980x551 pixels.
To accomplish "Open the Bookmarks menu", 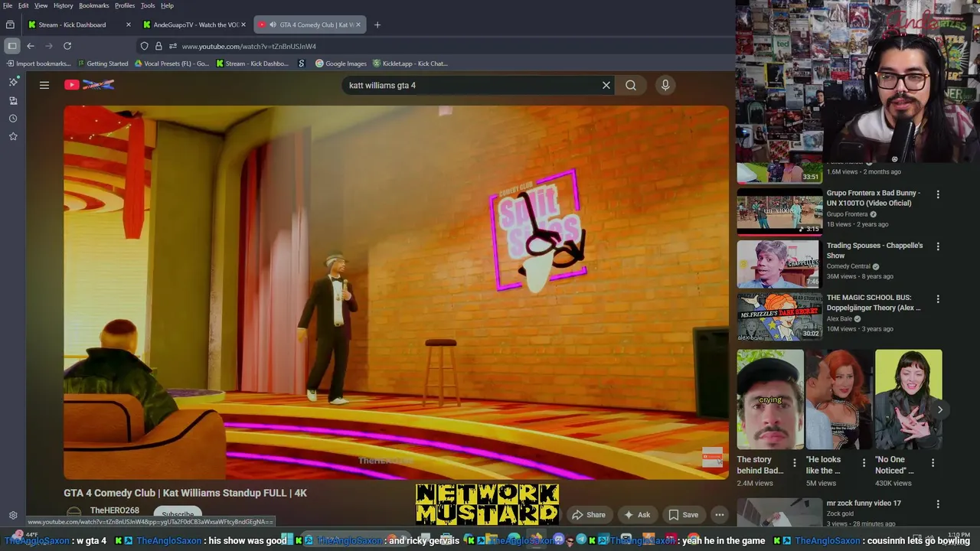I will pos(94,5).
